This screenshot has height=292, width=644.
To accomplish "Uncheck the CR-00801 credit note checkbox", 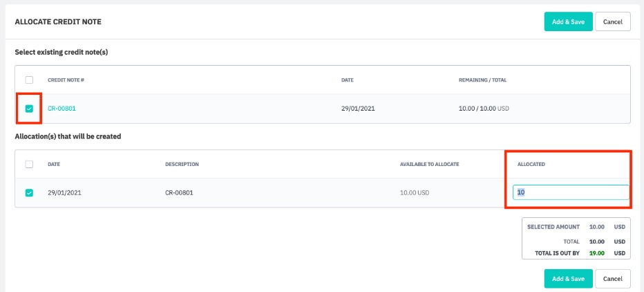I will pos(29,109).
